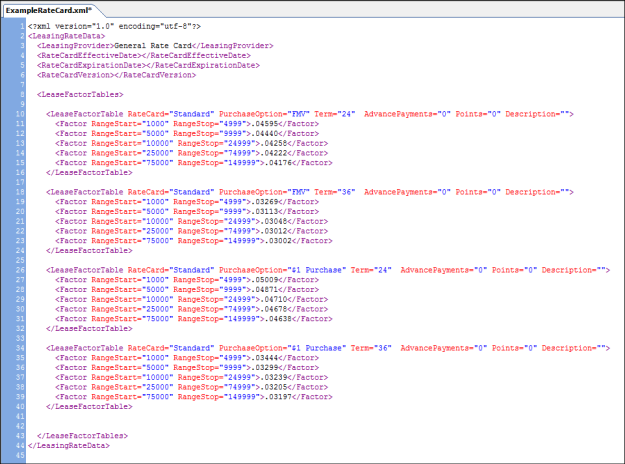
Task: Click LeaseFactorTable FMV Term 36 line
Action: tap(310, 192)
